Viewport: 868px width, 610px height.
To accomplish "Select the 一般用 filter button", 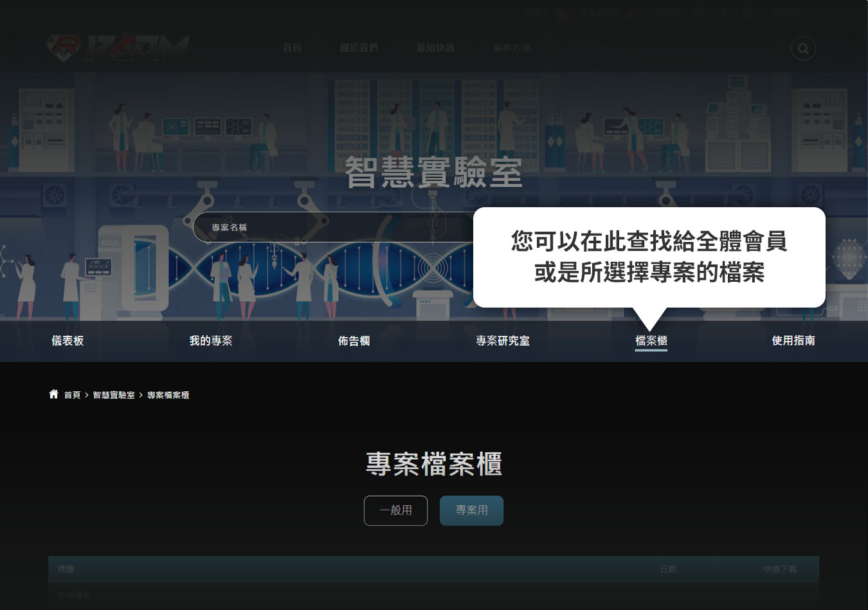I will coord(395,510).
